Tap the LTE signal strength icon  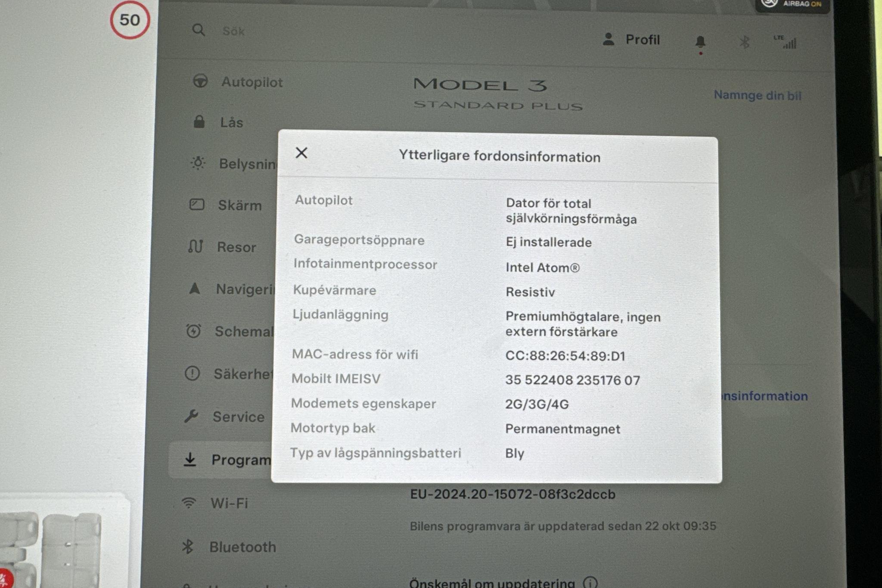786,42
